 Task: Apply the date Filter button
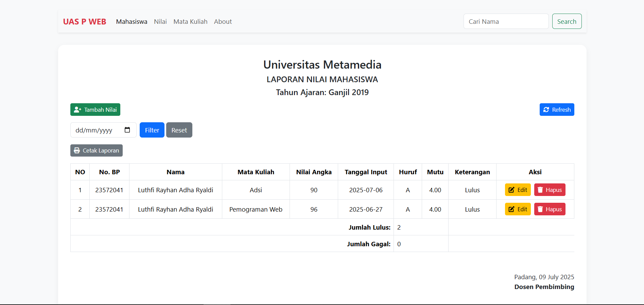(152, 130)
